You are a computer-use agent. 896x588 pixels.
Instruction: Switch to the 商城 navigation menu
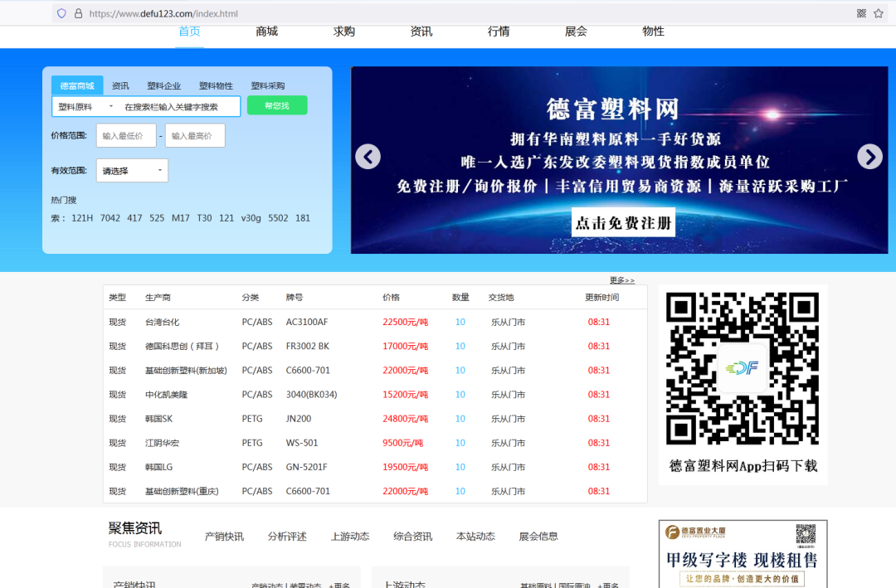tap(266, 31)
